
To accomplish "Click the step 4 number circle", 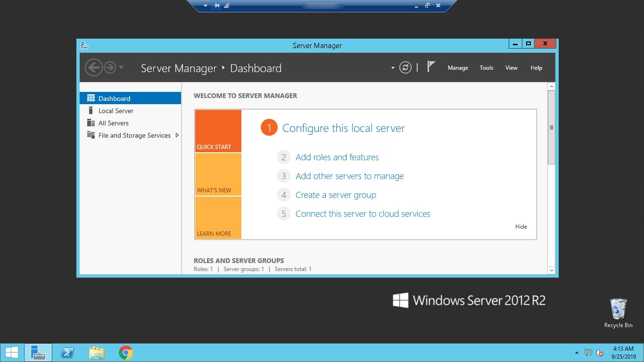I will [284, 195].
